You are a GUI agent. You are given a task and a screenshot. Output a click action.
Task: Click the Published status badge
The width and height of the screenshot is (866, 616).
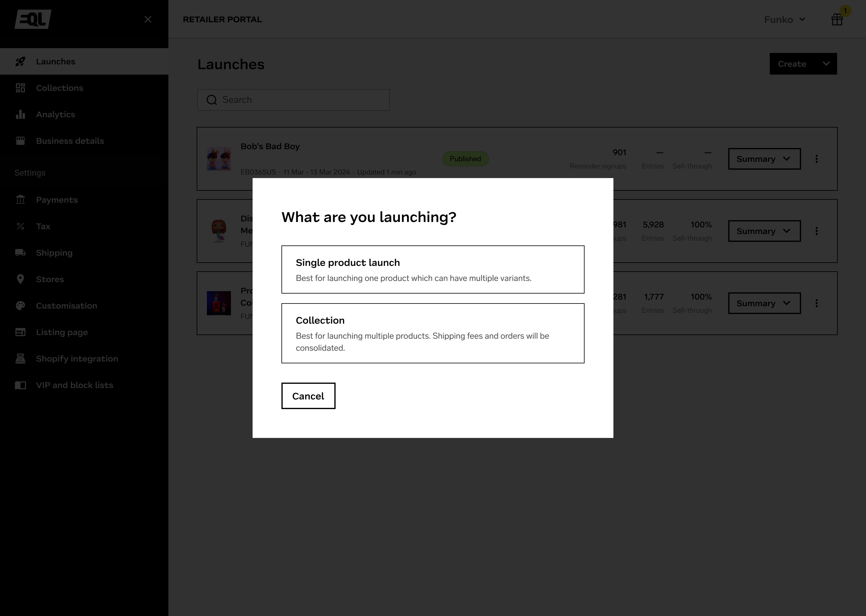(x=465, y=159)
